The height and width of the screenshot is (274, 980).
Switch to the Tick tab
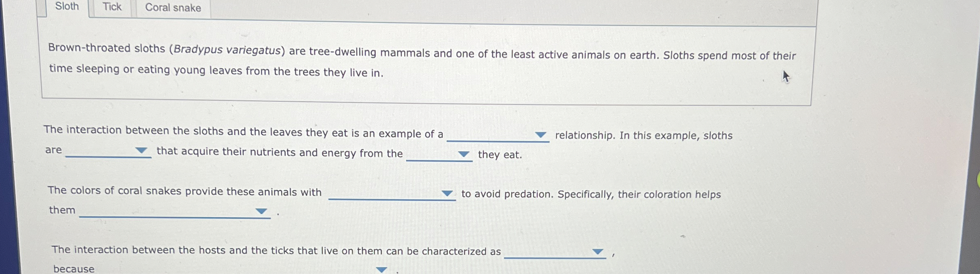(111, 7)
